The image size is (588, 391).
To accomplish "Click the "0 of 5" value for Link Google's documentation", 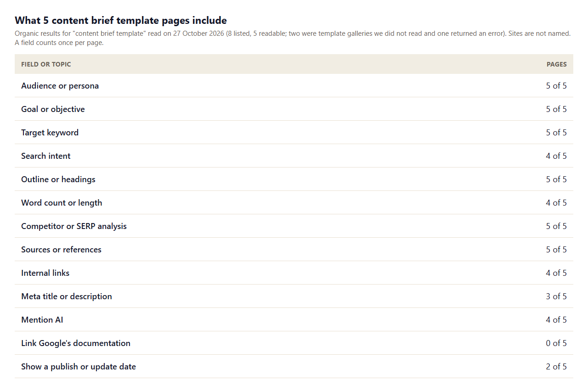I will [x=556, y=343].
